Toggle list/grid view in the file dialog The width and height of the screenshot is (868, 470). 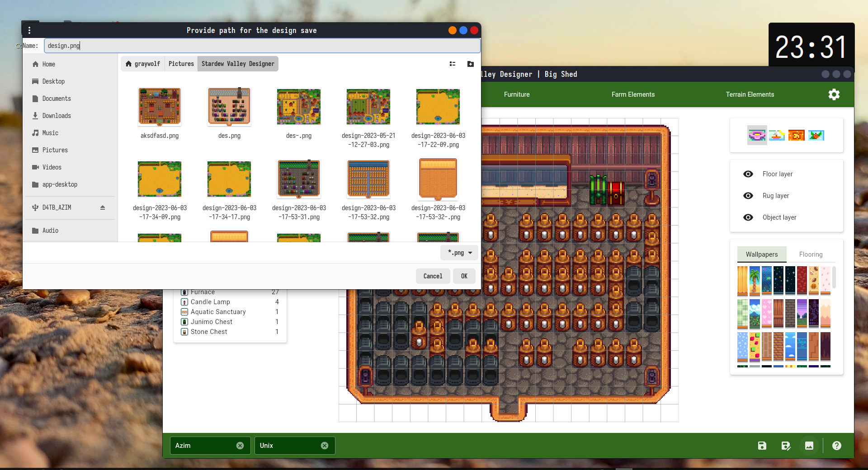(453, 64)
